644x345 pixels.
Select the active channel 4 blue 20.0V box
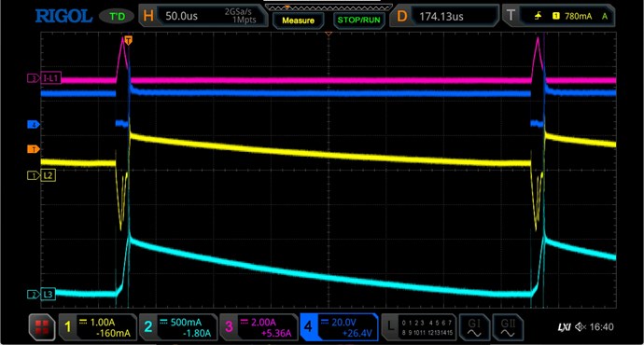[339, 327]
